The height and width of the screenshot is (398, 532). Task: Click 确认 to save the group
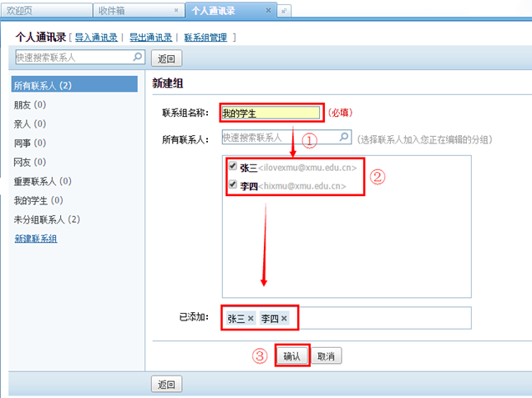point(292,355)
